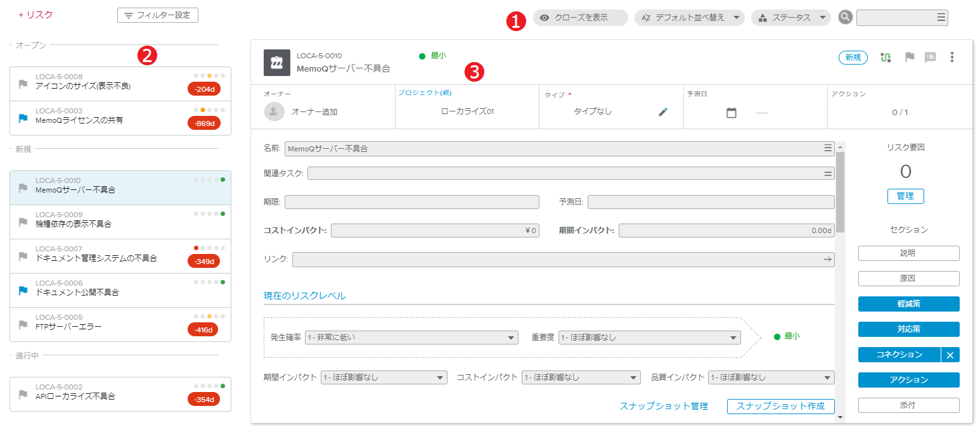Image resolution: width=980 pixels, height=430 pixels.
Task: Click the pencil icon to edit type
Action: pyautogui.click(x=663, y=112)
